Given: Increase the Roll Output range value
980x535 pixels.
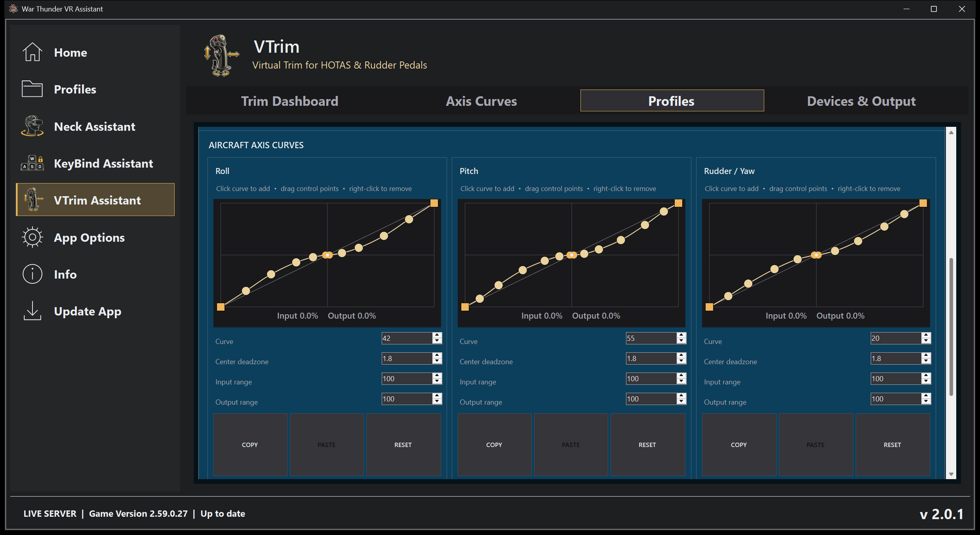Looking at the screenshot, I should [x=437, y=396].
